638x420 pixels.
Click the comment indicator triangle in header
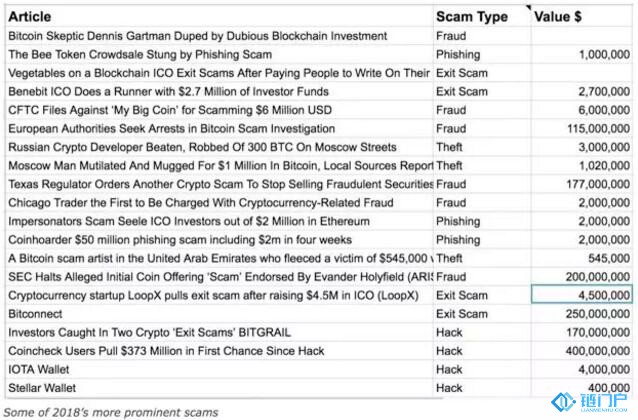click(529, 8)
